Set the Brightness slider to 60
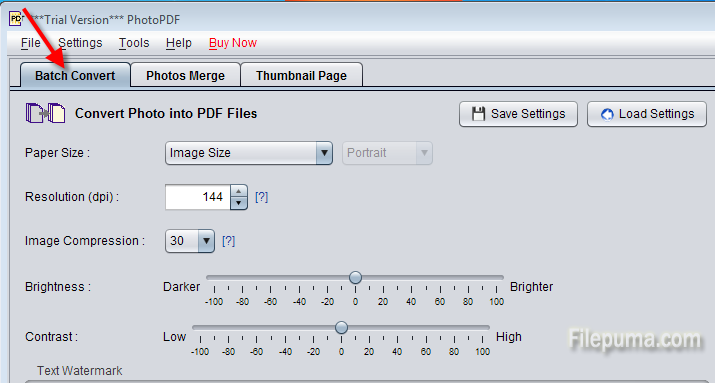This screenshot has height=383, width=715. pyautogui.click(x=440, y=277)
